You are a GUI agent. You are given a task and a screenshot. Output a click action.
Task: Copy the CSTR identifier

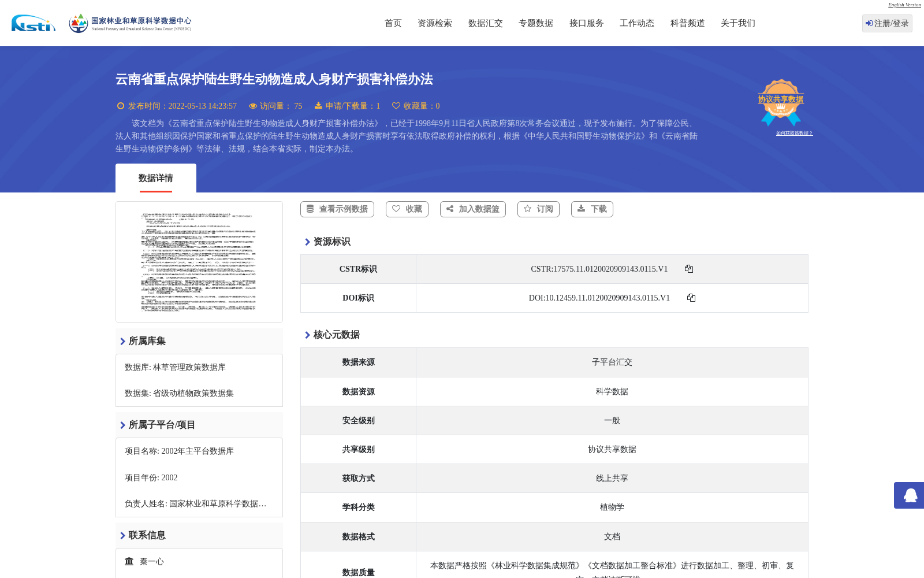coord(689,269)
